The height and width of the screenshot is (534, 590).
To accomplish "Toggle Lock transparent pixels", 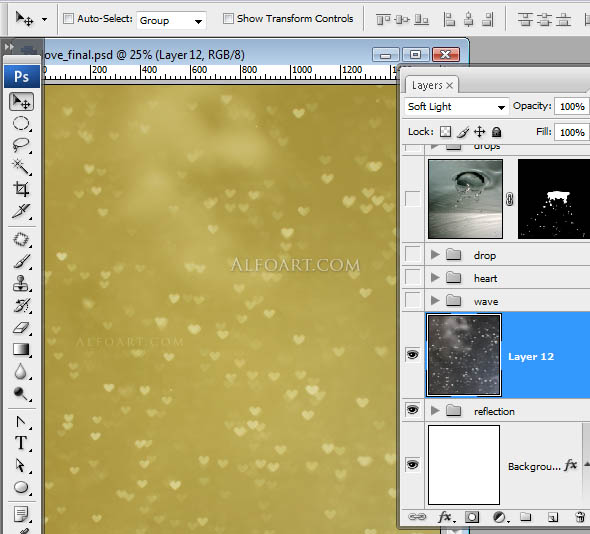I will 446,132.
